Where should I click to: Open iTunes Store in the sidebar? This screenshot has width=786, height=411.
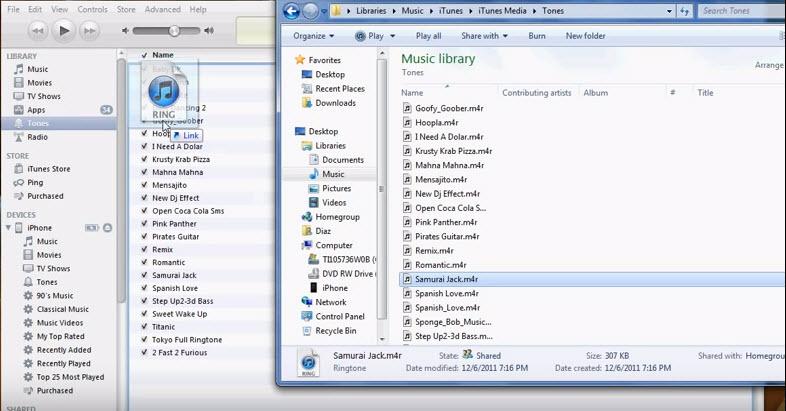click(49, 169)
